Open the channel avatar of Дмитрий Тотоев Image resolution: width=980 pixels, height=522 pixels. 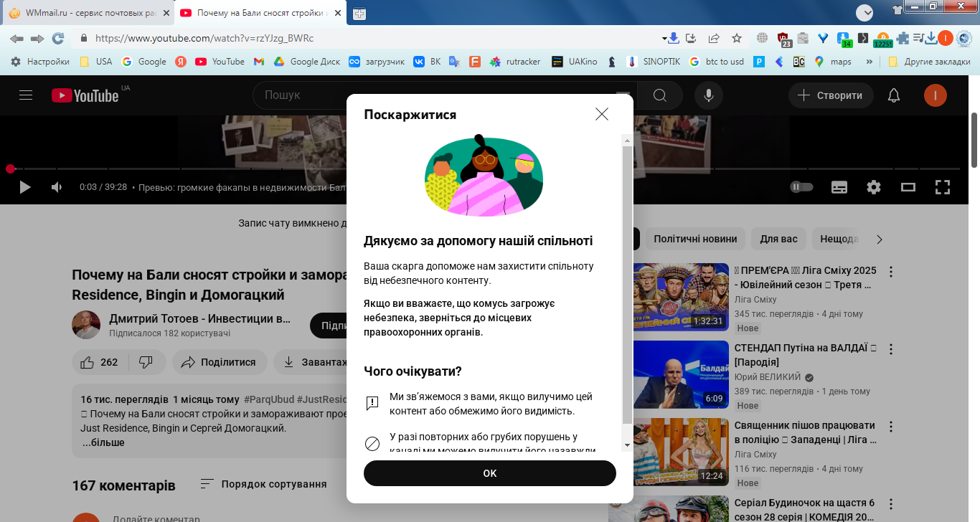[86, 325]
